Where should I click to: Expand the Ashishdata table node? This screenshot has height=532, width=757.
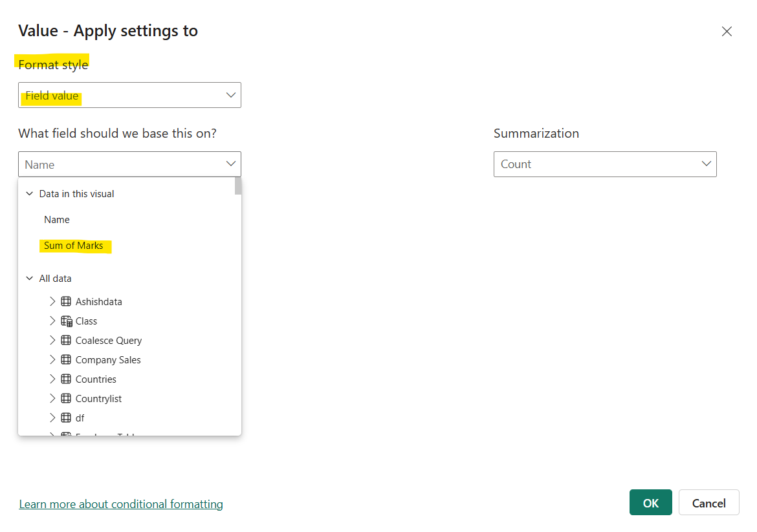tap(52, 302)
